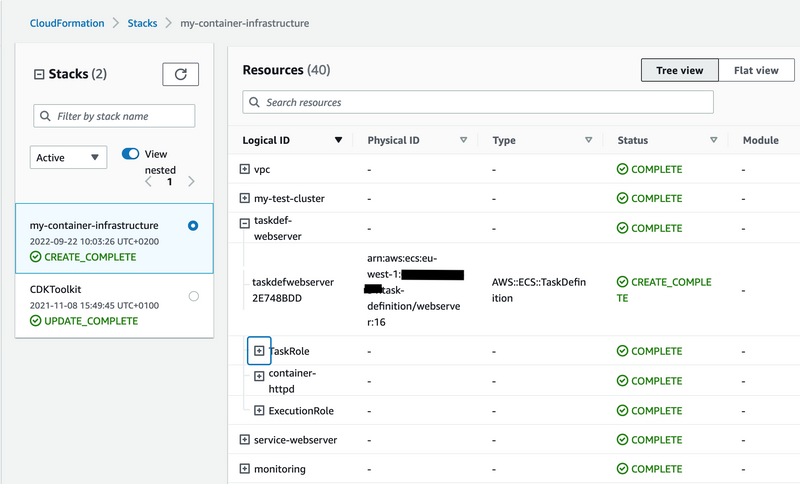Click the Resources (40) heading

tap(286, 70)
